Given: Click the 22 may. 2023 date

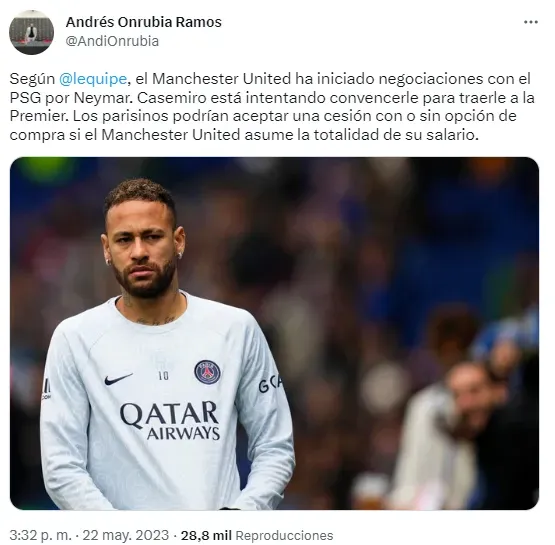Looking at the screenshot, I should click(x=126, y=535).
